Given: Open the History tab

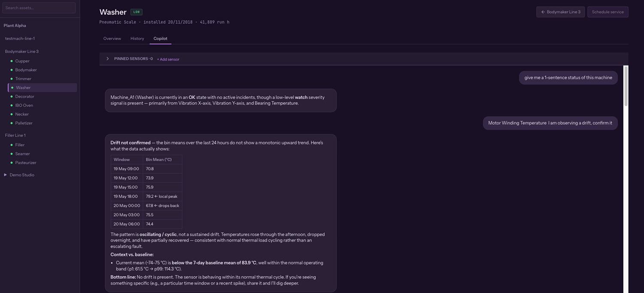Looking at the screenshot, I should (137, 39).
